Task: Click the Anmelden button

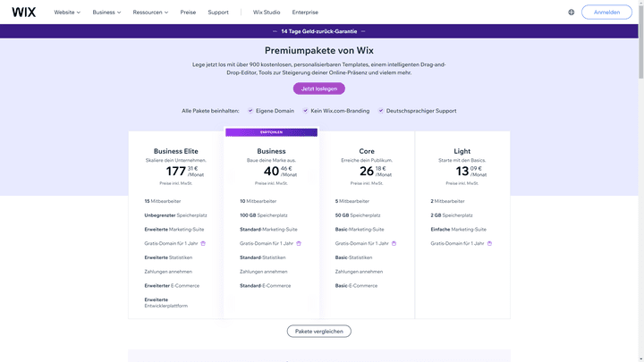Action: pyautogui.click(x=606, y=13)
